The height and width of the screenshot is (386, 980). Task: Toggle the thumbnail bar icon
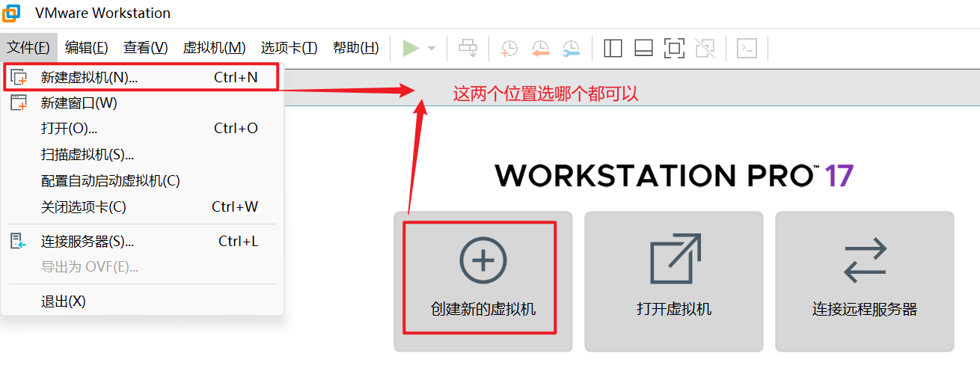(x=643, y=48)
